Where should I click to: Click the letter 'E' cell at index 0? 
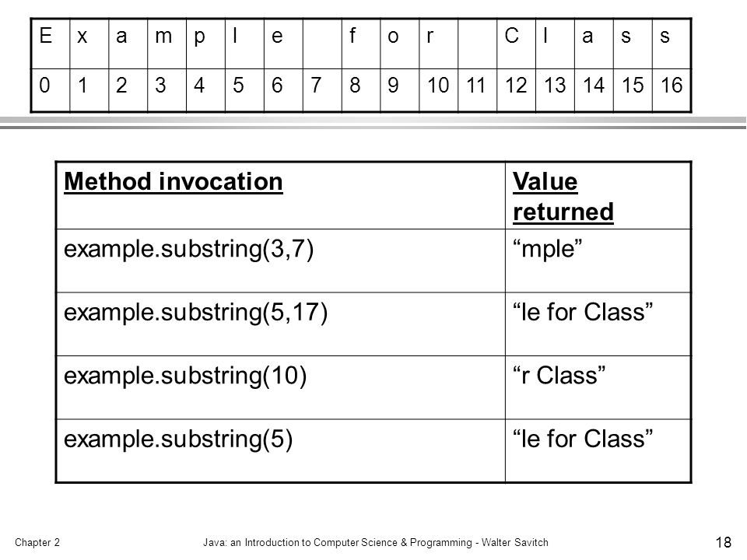tap(51, 44)
